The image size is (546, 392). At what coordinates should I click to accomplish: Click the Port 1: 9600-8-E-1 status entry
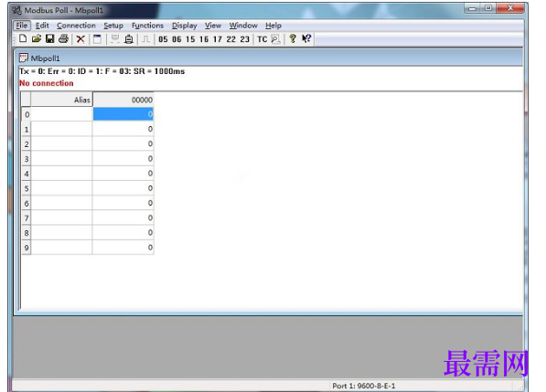tap(363, 386)
